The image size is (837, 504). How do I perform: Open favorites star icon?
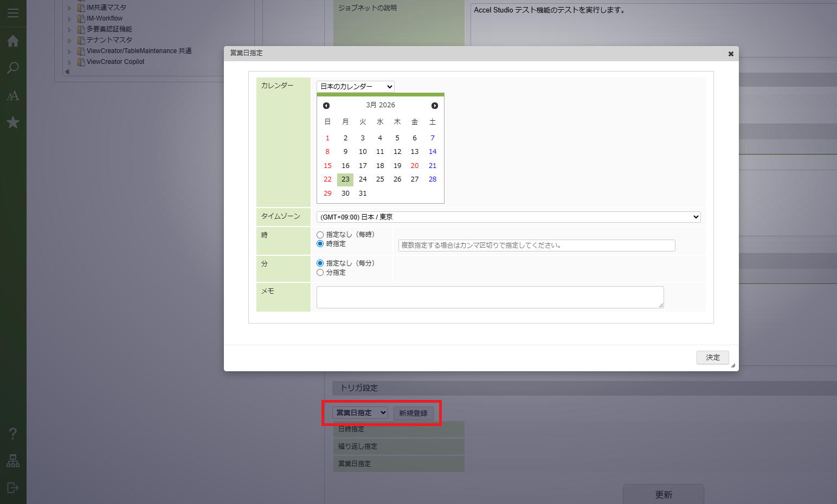click(13, 122)
